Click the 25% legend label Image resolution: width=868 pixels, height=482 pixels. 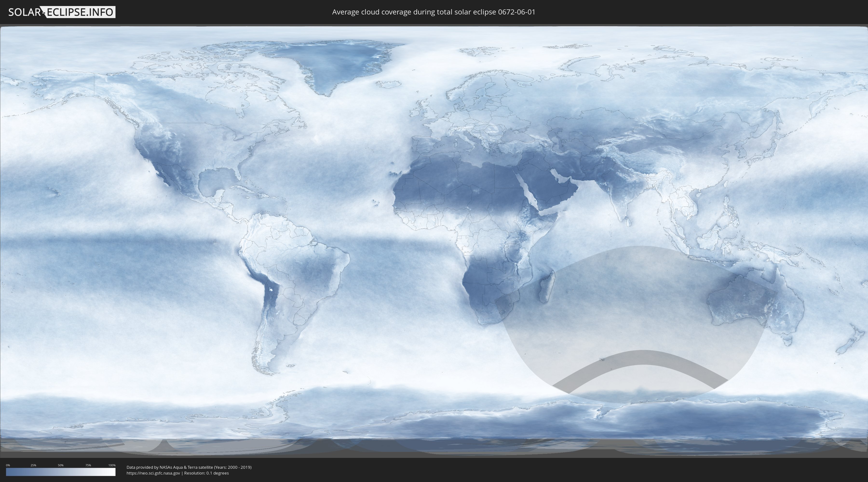[x=33, y=465]
